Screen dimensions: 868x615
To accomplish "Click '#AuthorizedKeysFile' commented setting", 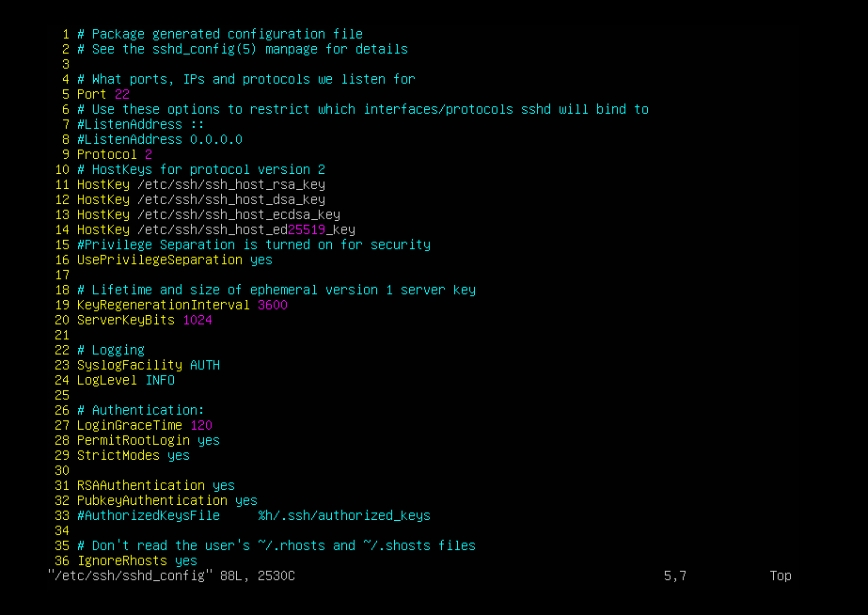I will pyautogui.click(x=149, y=515).
